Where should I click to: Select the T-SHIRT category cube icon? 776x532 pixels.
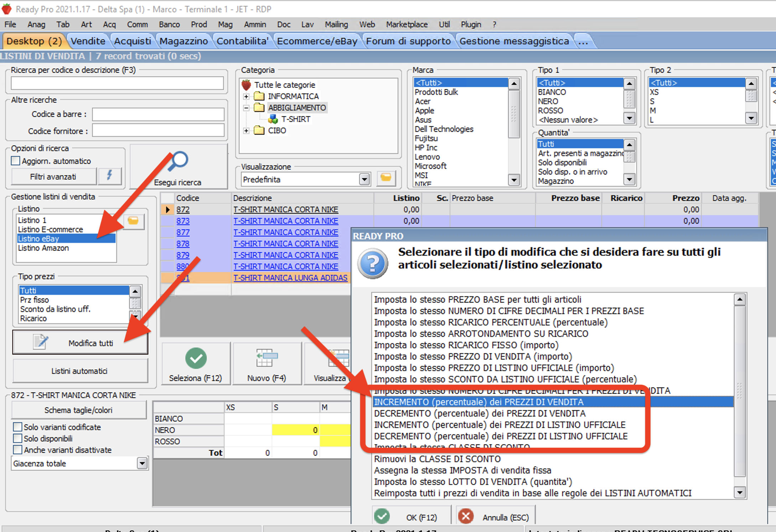pos(273,119)
